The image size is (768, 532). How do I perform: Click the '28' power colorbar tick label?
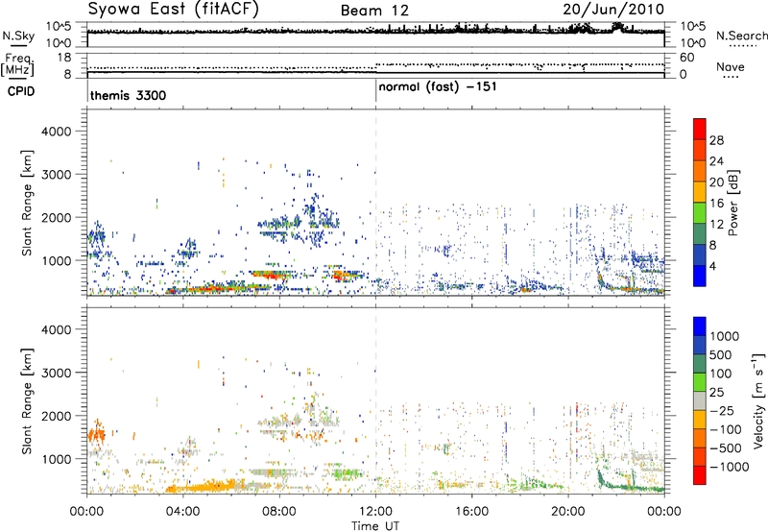[716, 140]
